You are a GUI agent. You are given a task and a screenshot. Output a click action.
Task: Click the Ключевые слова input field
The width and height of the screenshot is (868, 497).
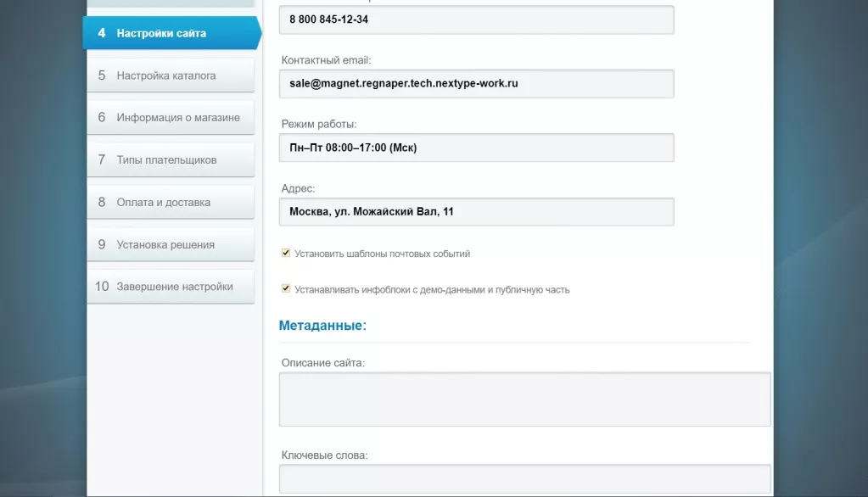point(524,478)
